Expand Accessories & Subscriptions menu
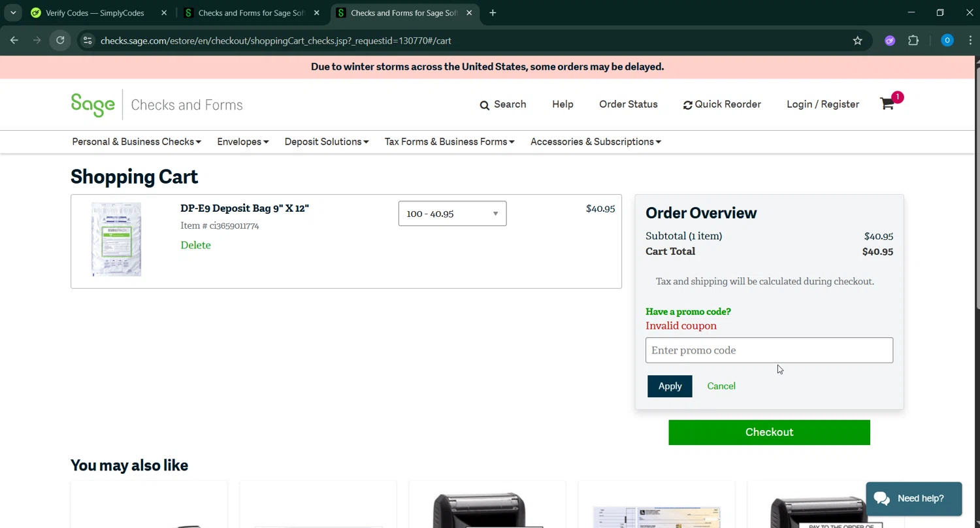Image resolution: width=980 pixels, height=528 pixels. coord(596,142)
